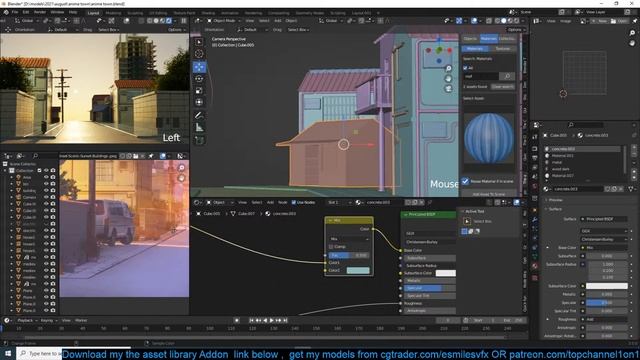Open the Edit menu
This screenshot has height=360, width=640.
(26, 12)
